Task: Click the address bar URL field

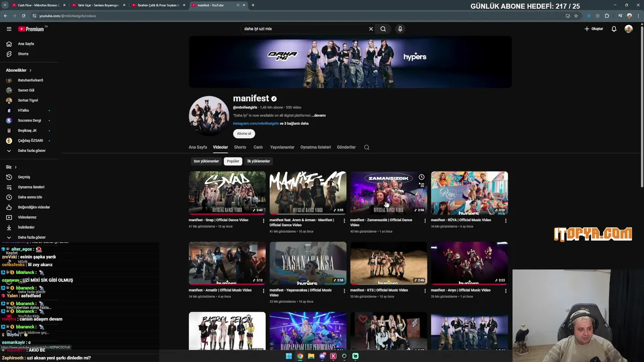Action: [x=297, y=16]
